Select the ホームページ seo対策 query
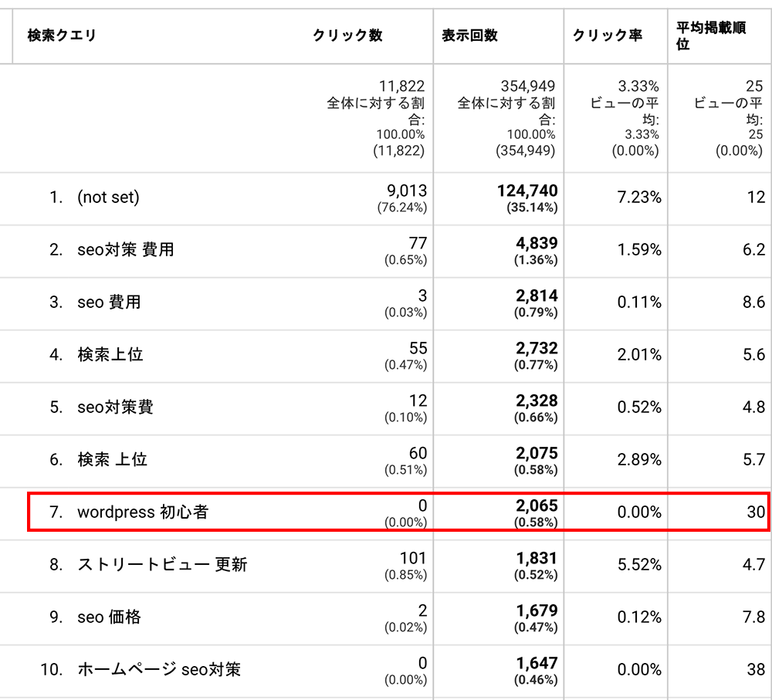The height and width of the screenshot is (700, 772). point(159,669)
